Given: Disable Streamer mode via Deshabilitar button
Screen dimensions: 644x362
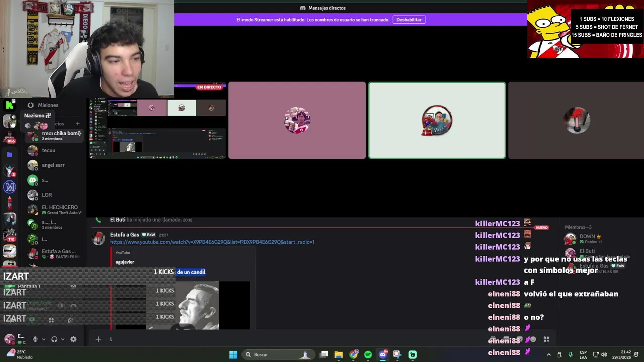Looking at the screenshot, I should click(409, 20).
